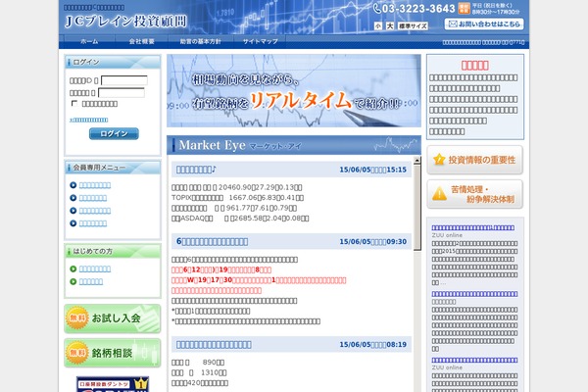Open the third news headline in the right sidebar
Viewport: 588px width, 392px height.
click(x=474, y=360)
